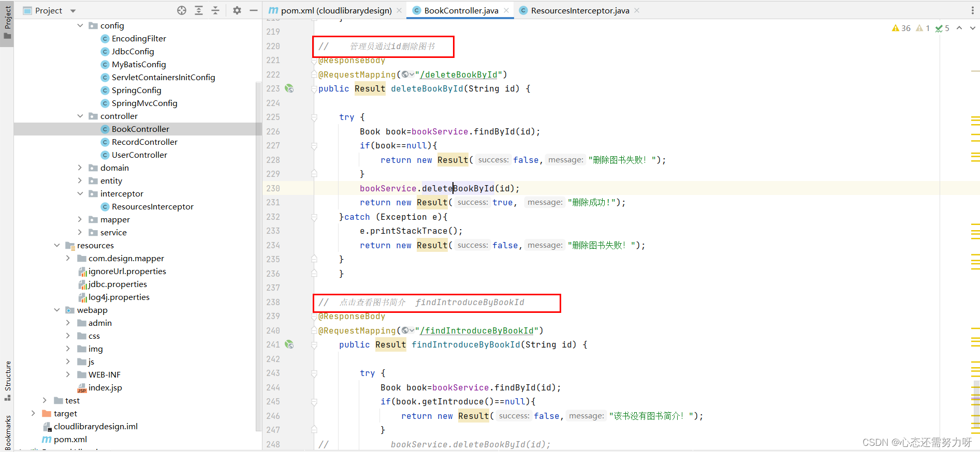Viewport: 980px width, 452px height.
Task: Switch to the BookController.java tab
Action: [x=461, y=10]
